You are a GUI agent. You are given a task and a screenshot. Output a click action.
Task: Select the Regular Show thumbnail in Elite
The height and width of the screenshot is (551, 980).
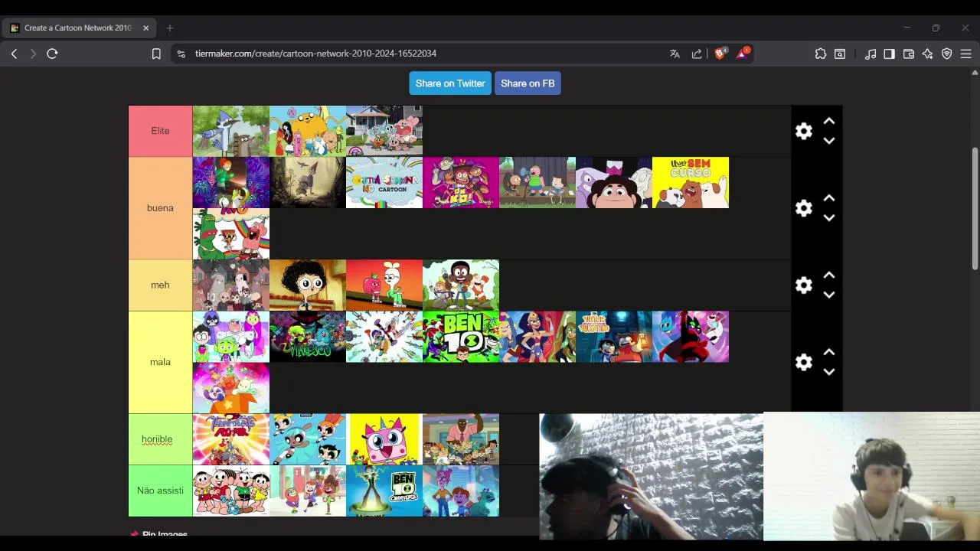pyautogui.click(x=231, y=131)
